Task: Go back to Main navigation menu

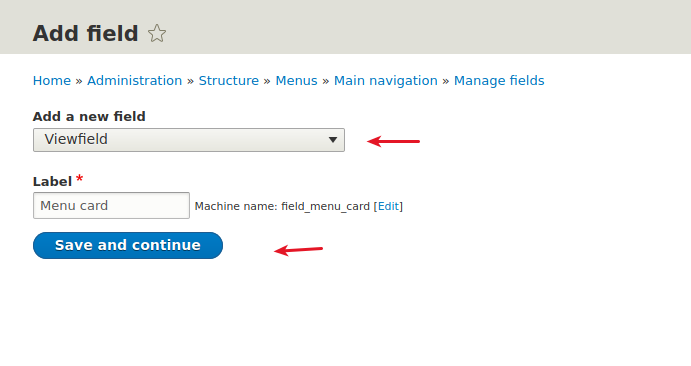Action: (x=386, y=81)
